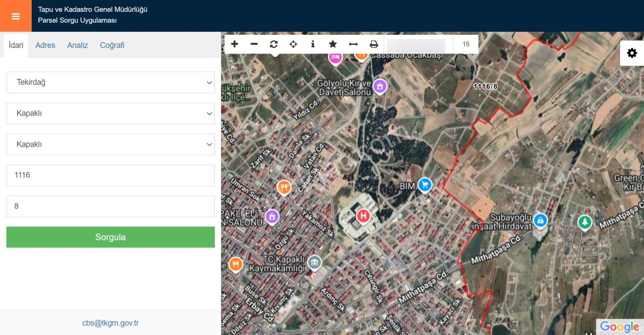Click the restaurant marker near Buse Sk.

coord(236,265)
